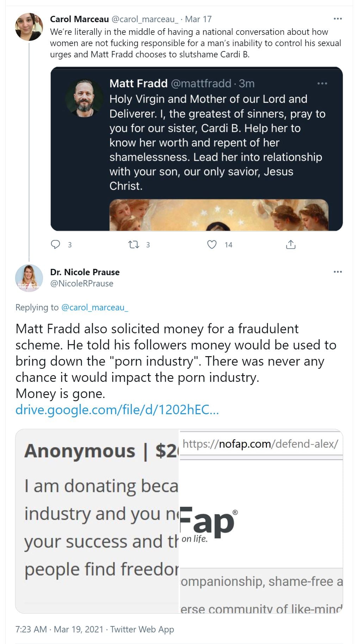Click the share icon under Carol's tweet
The image size is (359, 644).
291,244
